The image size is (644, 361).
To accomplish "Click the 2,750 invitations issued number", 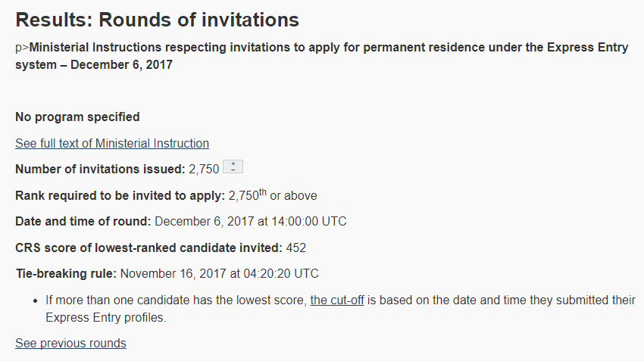I will 204,169.
